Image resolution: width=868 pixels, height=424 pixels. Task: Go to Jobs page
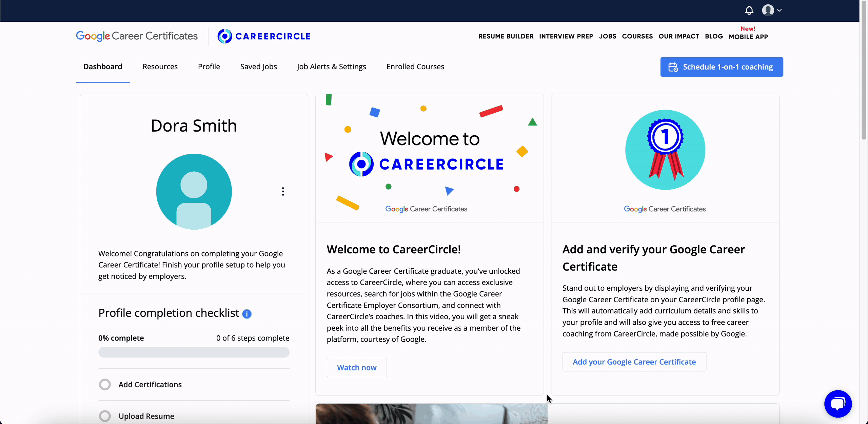click(607, 36)
